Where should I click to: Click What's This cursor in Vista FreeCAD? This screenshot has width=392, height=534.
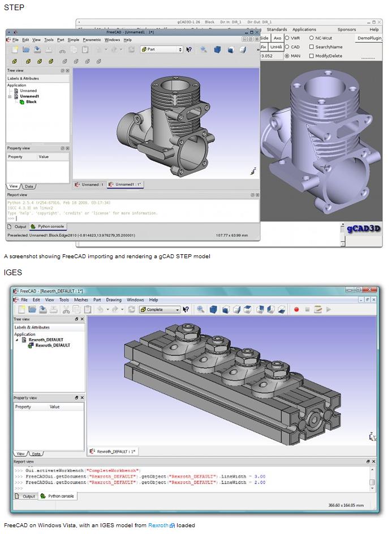(186, 309)
